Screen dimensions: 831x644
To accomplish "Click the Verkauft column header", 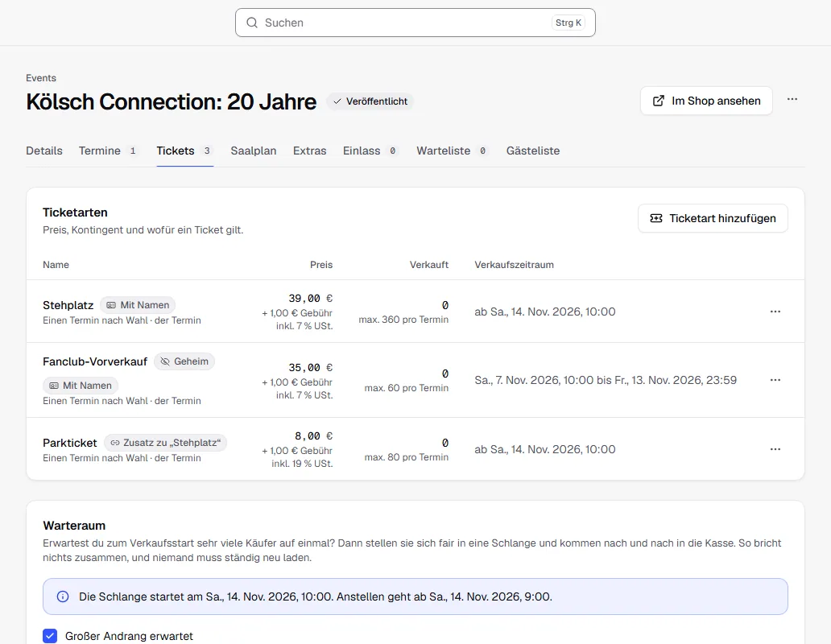I will 428,265.
